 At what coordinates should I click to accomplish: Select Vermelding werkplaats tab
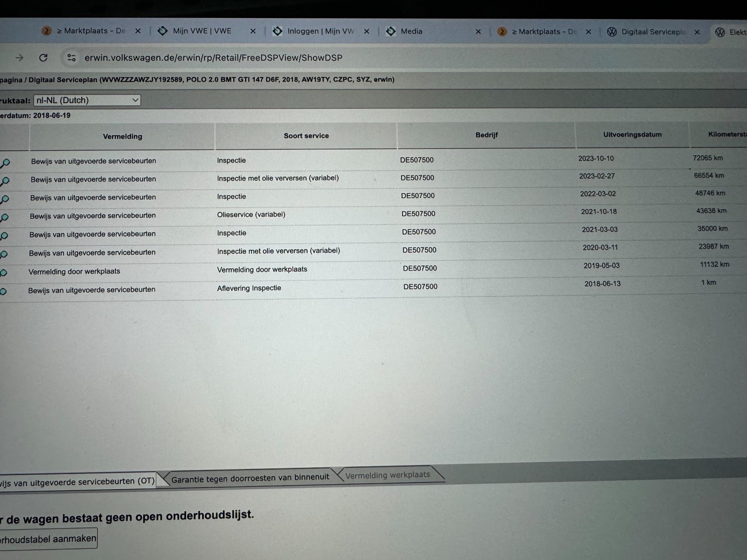(388, 475)
